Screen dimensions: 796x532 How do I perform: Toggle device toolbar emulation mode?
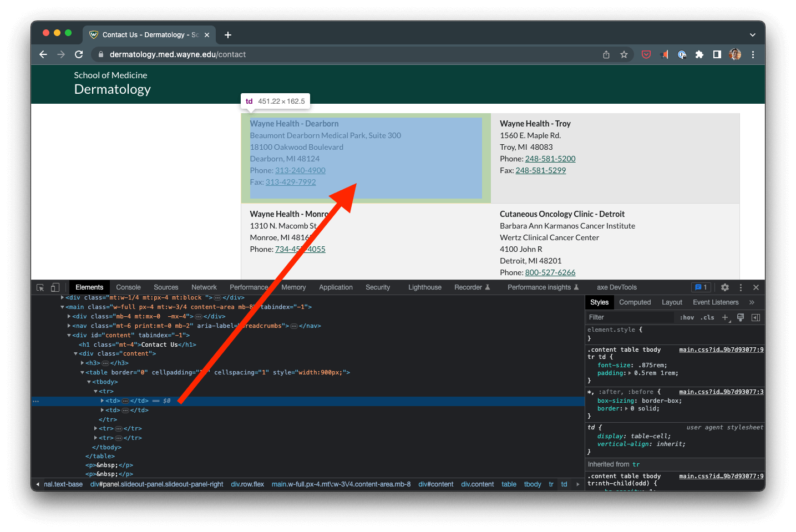54,287
